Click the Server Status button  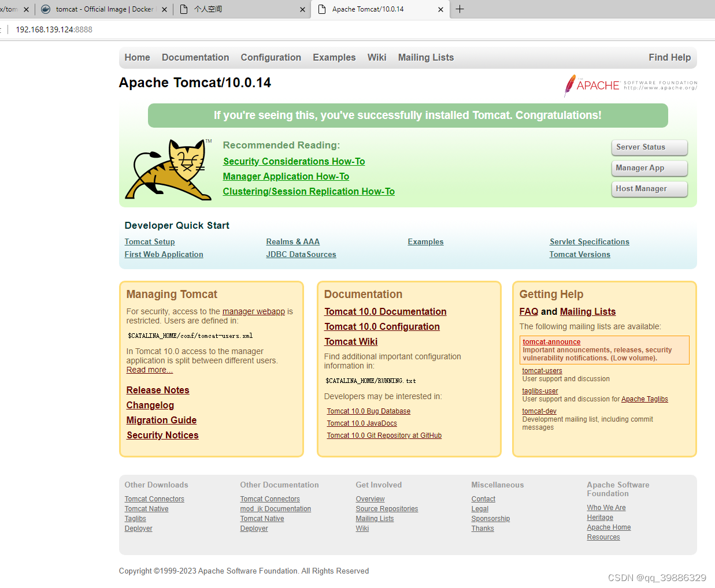point(650,147)
